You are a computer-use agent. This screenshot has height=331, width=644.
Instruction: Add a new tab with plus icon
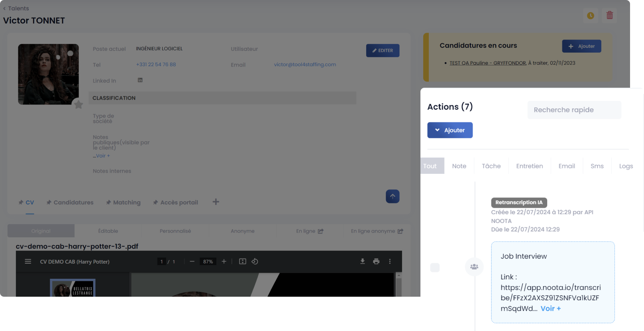click(216, 202)
